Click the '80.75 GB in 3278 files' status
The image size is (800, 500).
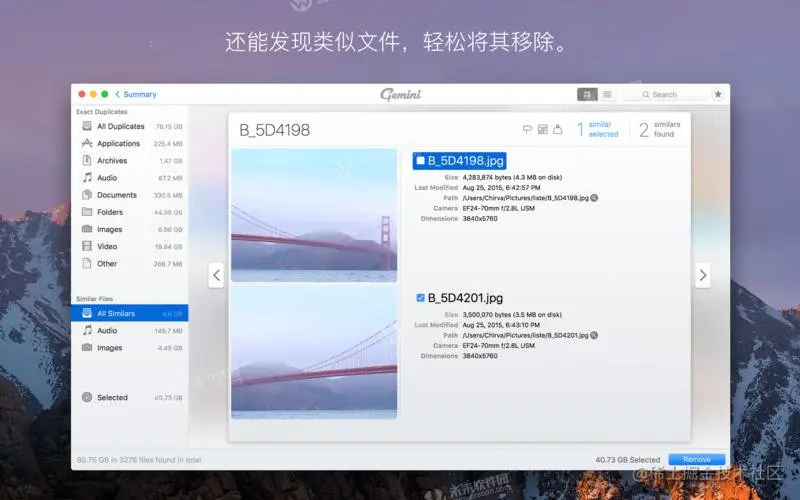(139, 460)
